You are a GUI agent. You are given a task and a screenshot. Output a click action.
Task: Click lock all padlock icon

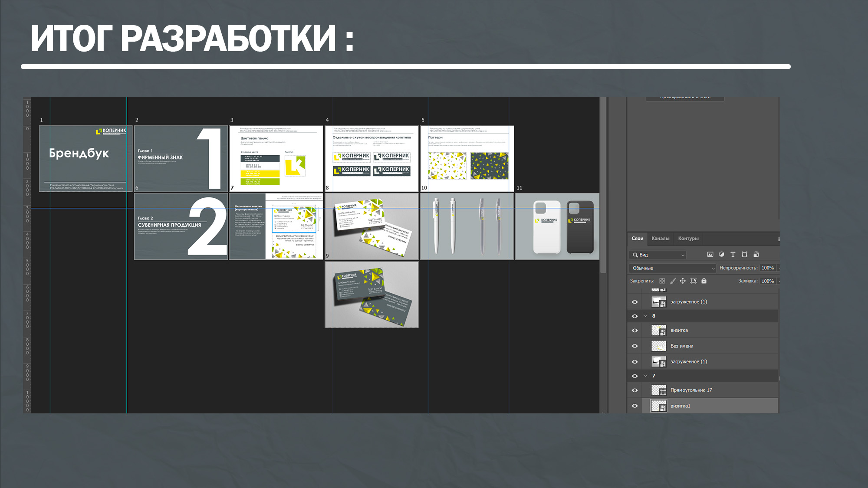704,281
